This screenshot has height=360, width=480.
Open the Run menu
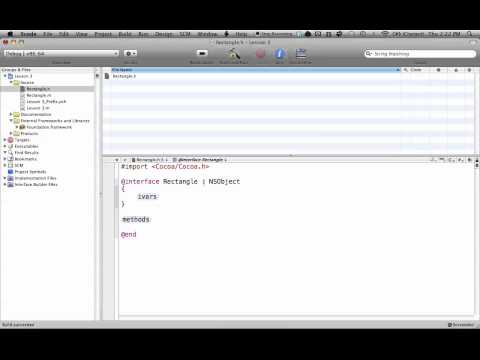point(143,34)
